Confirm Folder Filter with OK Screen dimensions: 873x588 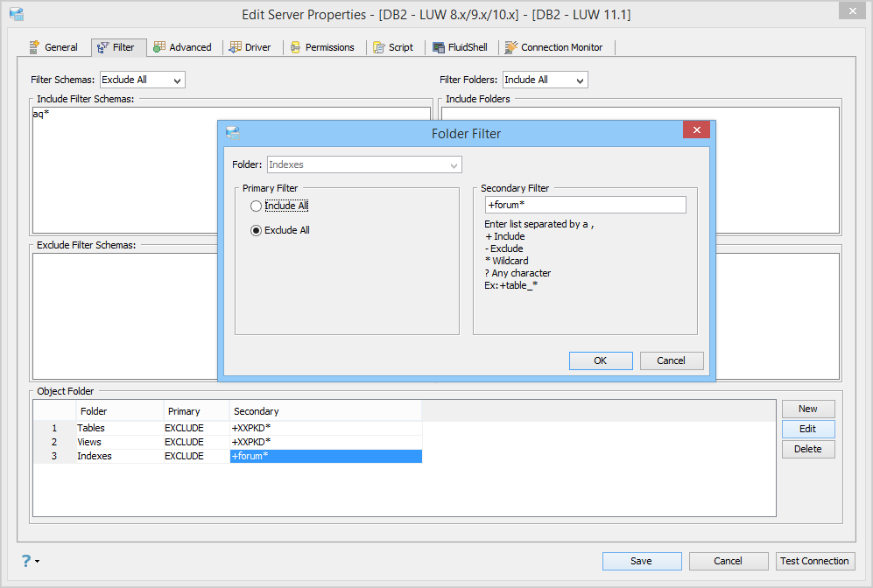601,360
